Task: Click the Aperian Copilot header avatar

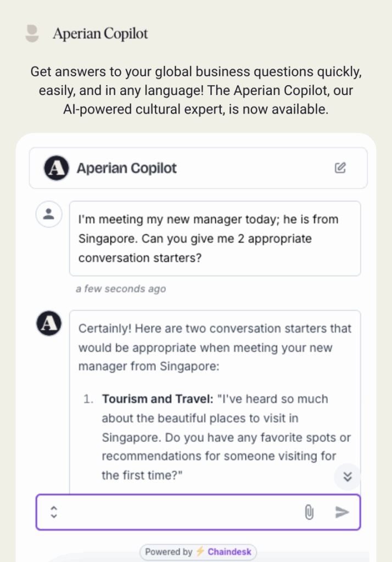Action: coord(57,168)
